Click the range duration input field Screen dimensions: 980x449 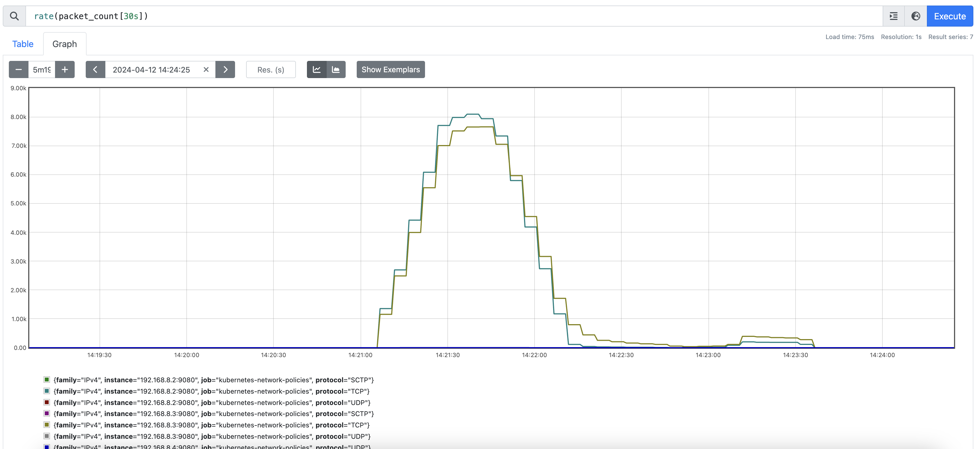(42, 69)
